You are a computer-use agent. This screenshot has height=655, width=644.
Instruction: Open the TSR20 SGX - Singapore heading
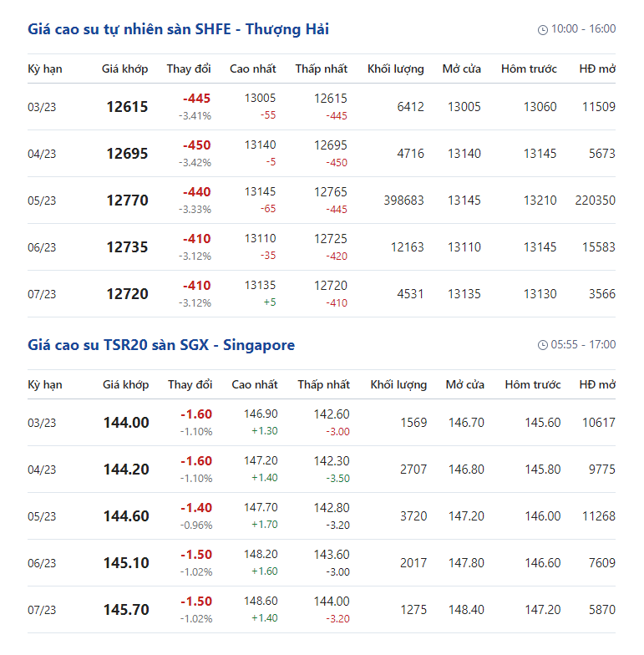coord(161,345)
